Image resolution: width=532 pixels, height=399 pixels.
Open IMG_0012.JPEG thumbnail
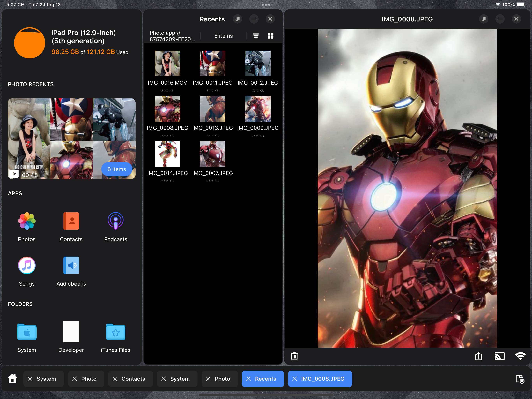258,63
